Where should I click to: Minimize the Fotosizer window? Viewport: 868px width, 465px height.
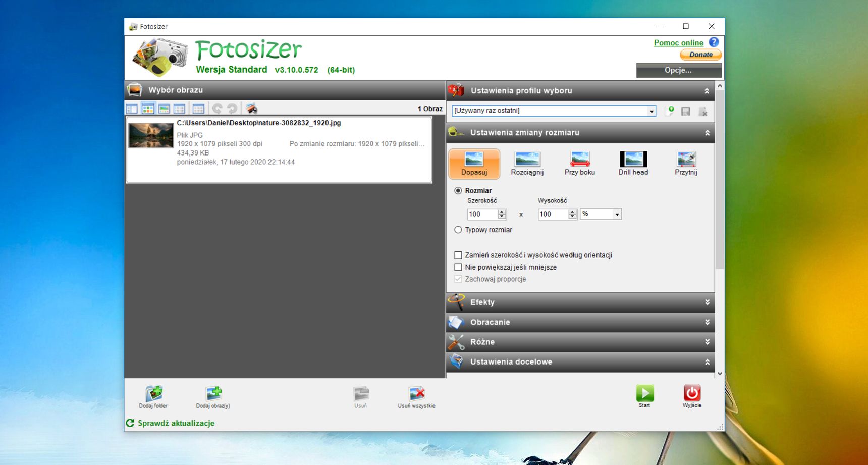(660, 26)
